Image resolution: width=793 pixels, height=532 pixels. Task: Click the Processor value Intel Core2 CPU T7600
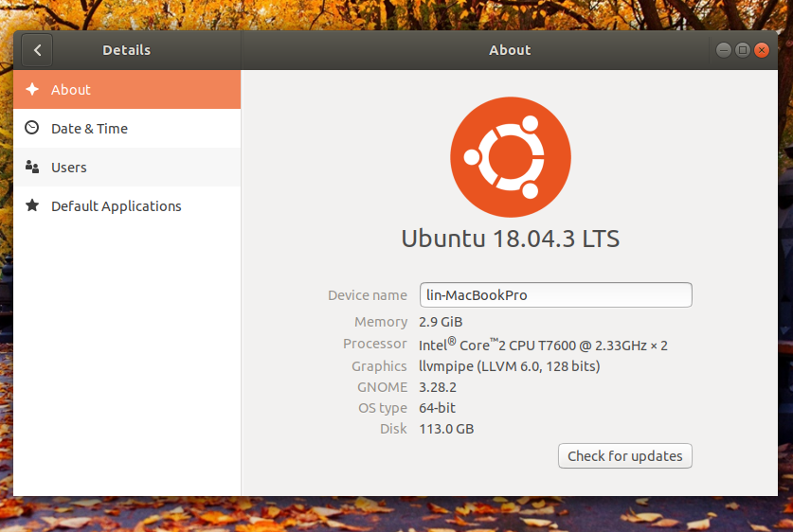[543, 345]
